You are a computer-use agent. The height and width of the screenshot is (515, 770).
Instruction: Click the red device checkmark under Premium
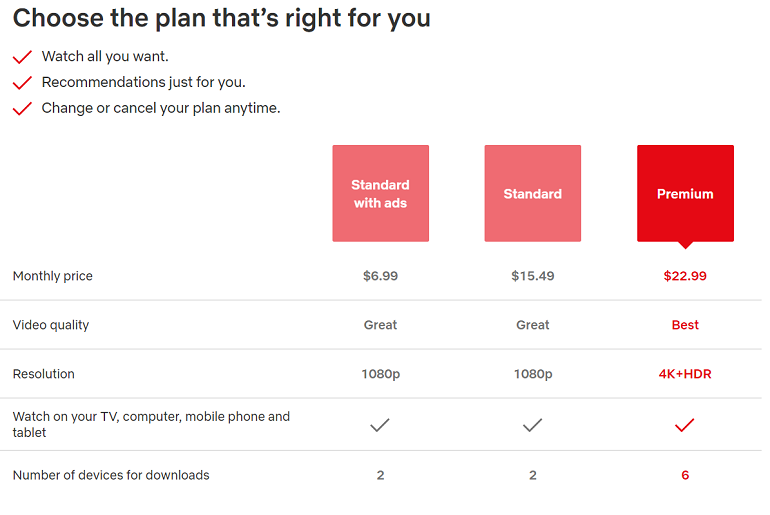[x=685, y=425]
